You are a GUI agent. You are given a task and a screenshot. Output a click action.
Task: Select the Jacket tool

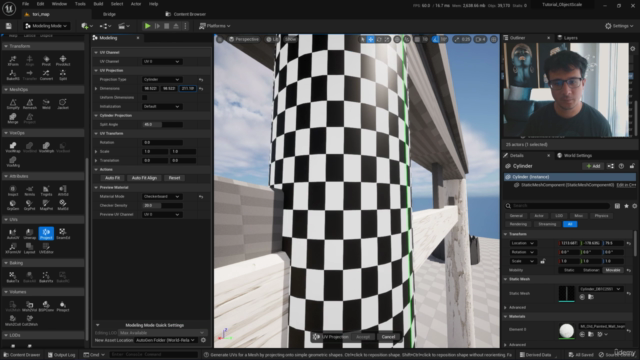(x=63, y=104)
